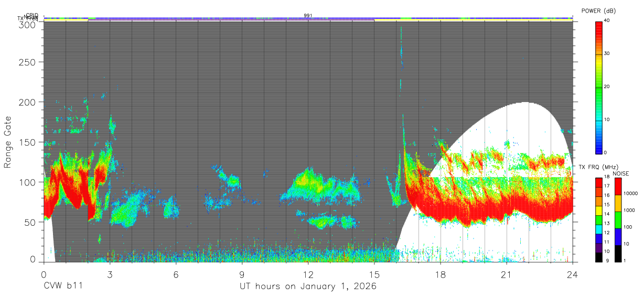
Task: Select the "TX FRQ (MHz)" legend title
Action: [x=598, y=167]
